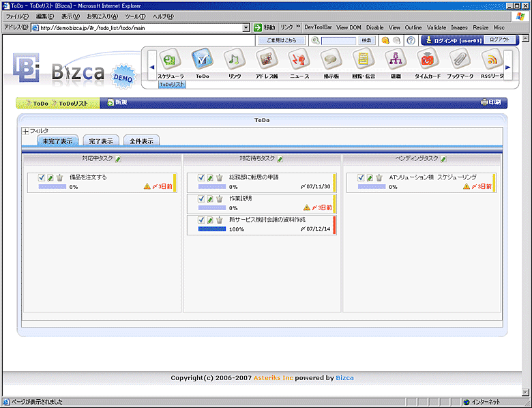Expand the リンク toolbar chevron
Image resolution: width=532 pixels, height=408 pixels.
[x=298, y=27]
